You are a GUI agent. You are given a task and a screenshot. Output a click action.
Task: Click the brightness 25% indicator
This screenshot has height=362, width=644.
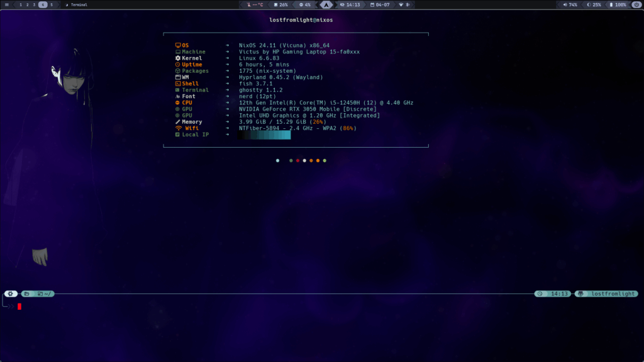(594, 4)
